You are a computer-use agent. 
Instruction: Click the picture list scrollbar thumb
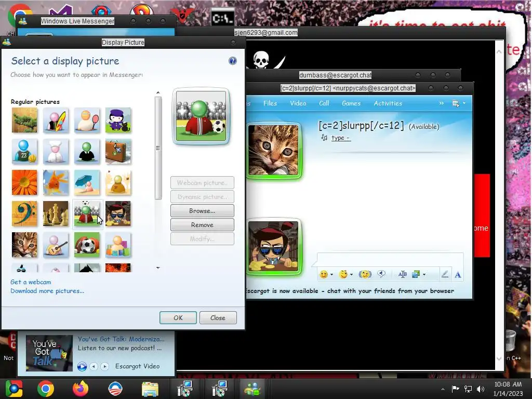point(158,148)
